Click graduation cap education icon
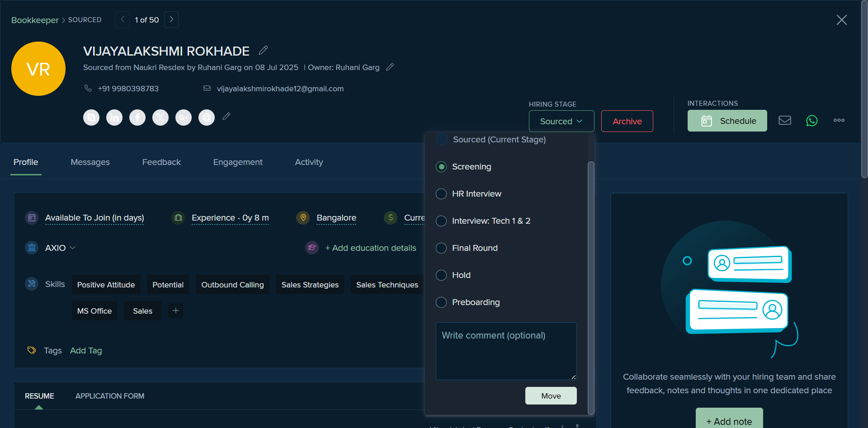Image resolution: width=868 pixels, height=428 pixels. 312,248
